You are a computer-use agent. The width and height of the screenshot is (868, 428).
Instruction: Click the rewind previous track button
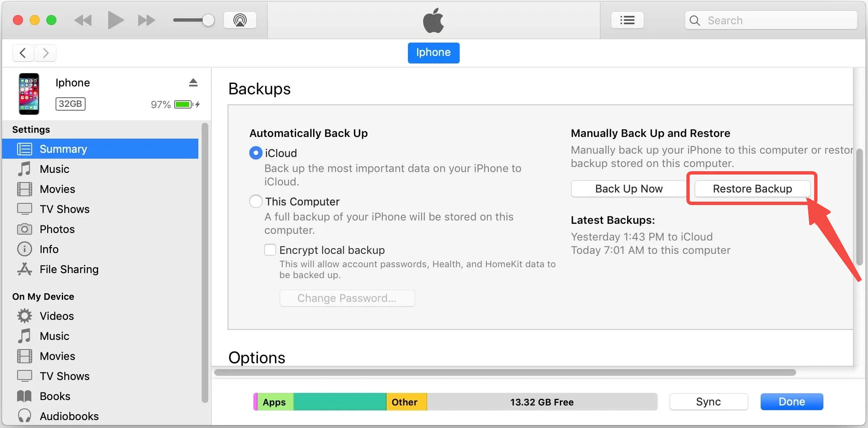(83, 20)
